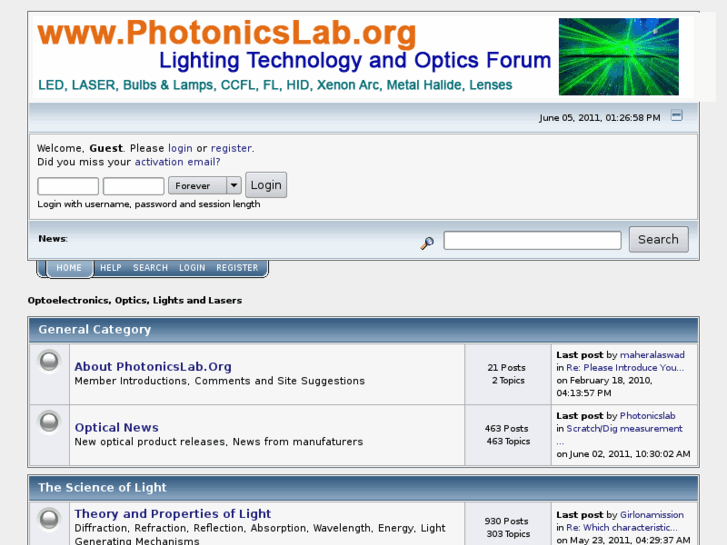Open the LOGIN menu item
This screenshot has width=727, height=545.
click(192, 268)
